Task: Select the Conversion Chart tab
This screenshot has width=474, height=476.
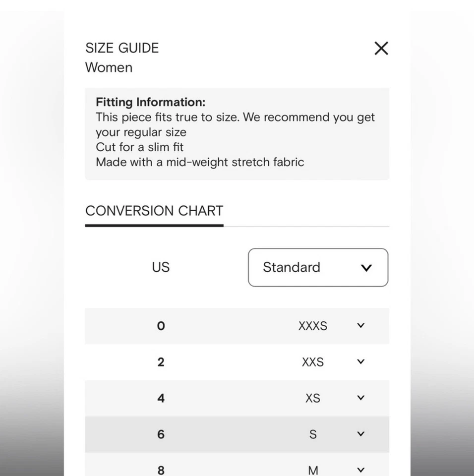Action: coord(154,211)
